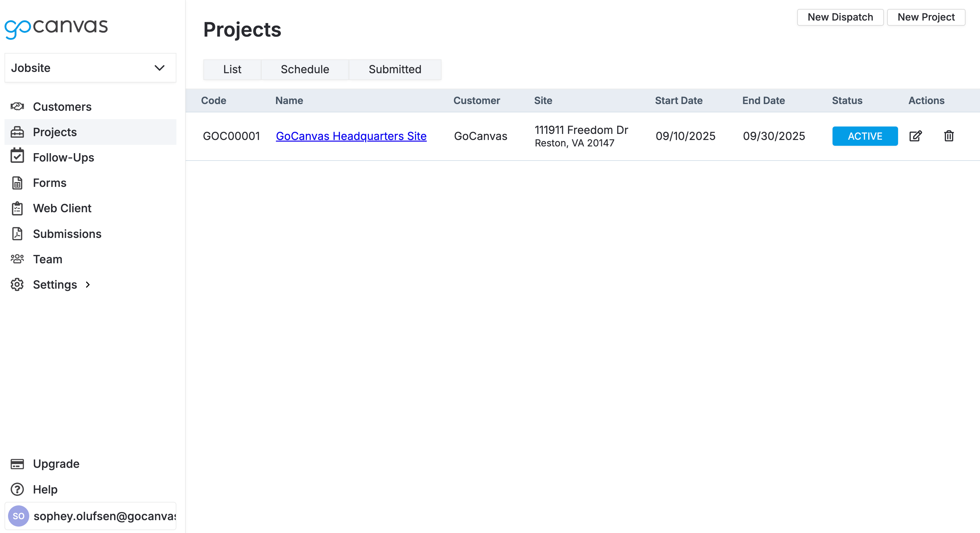Screen dimensions: 980x533
Task: Click the Web Client clipboard icon
Action: pyautogui.click(x=17, y=208)
